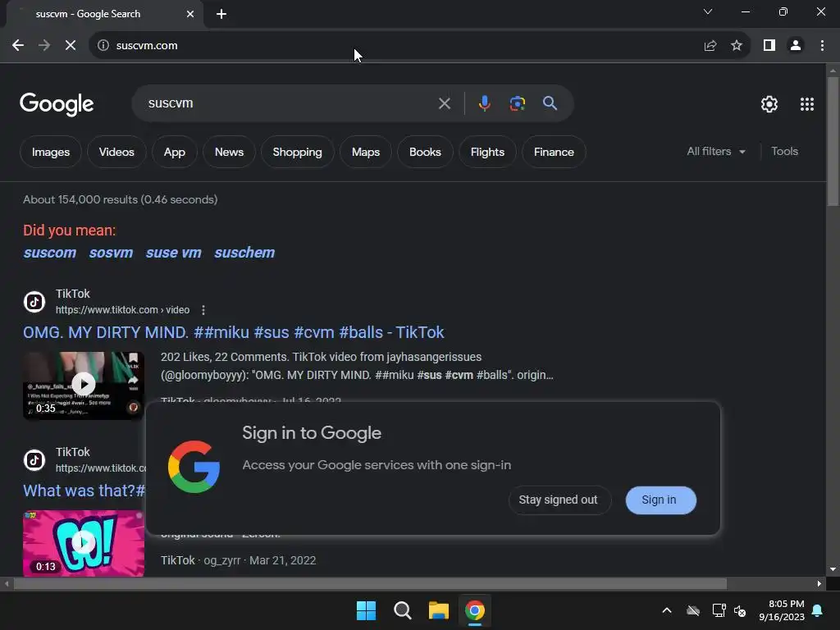Screen dimensions: 840x630
Task: Filter results by Shopping
Action: (297, 152)
